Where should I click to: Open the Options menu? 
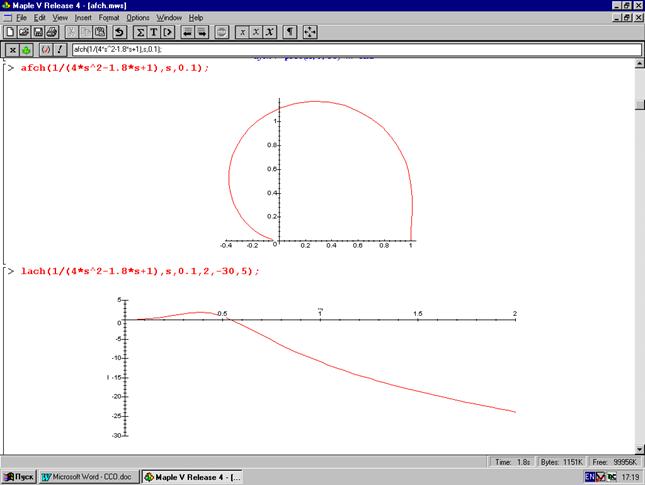(137, 18)
